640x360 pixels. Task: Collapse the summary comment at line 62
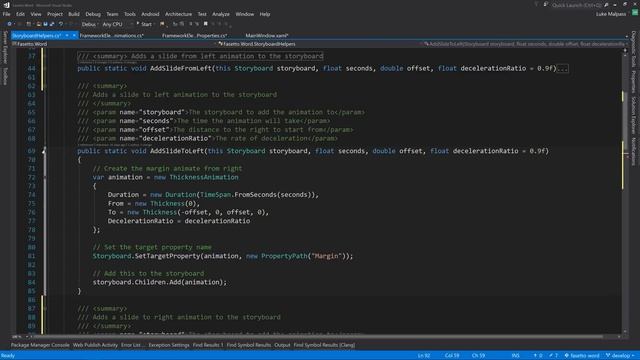(x=44, y=86)
